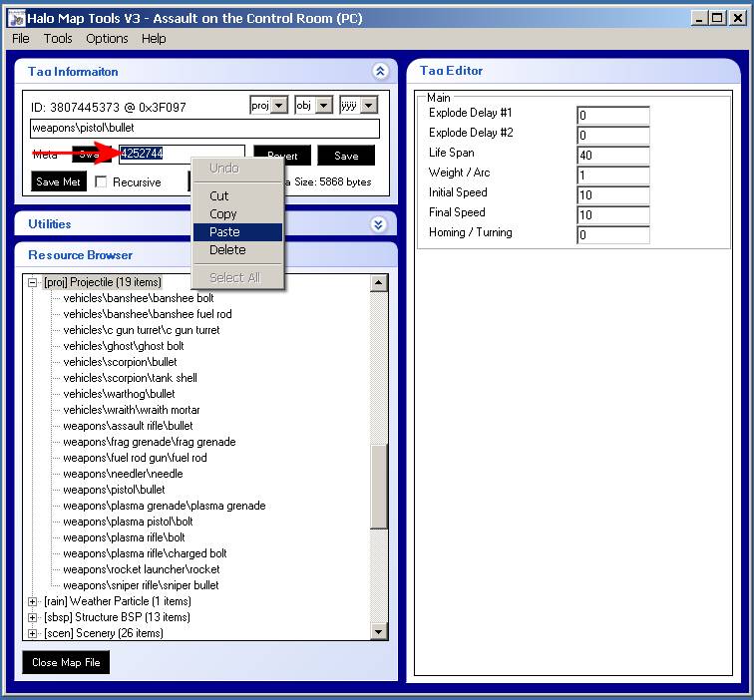Open the proj tag class dropdown
Viewport: 754px width, 700px height.
(x=280, y=105)
